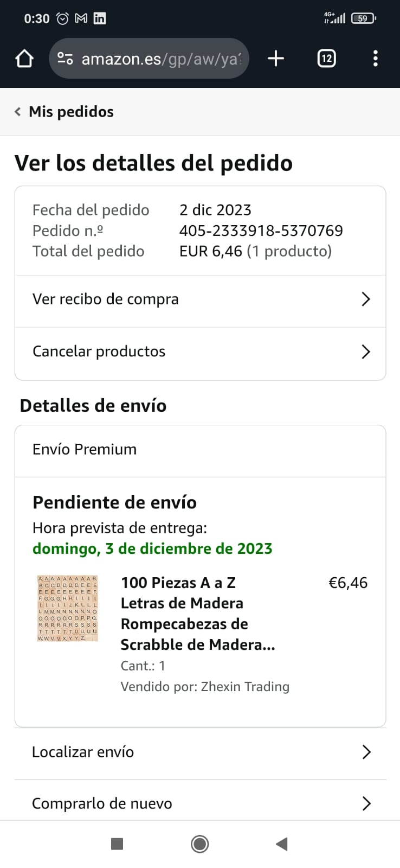
Task: Open the wooden letter tiles product thumbnail
Action: click(67, 608)
